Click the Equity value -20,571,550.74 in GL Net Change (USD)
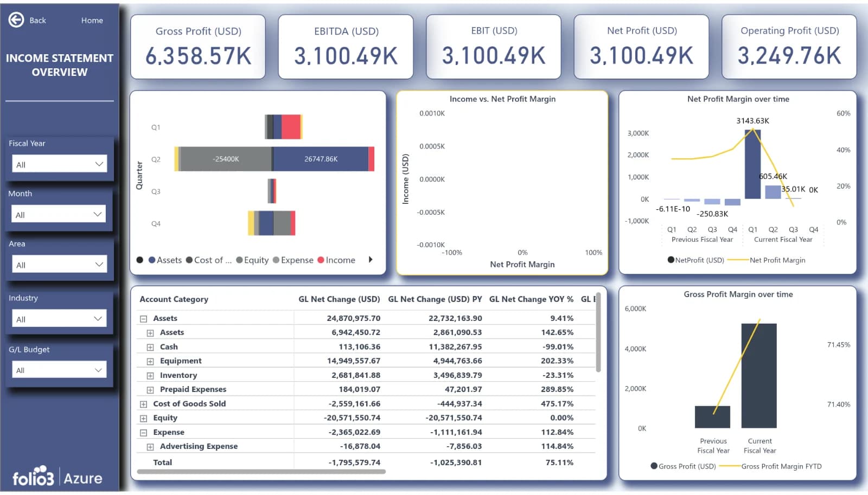Image resolution: width=868 pixels, height=495 pixels. pyautogui.click(x=352, y=418)
